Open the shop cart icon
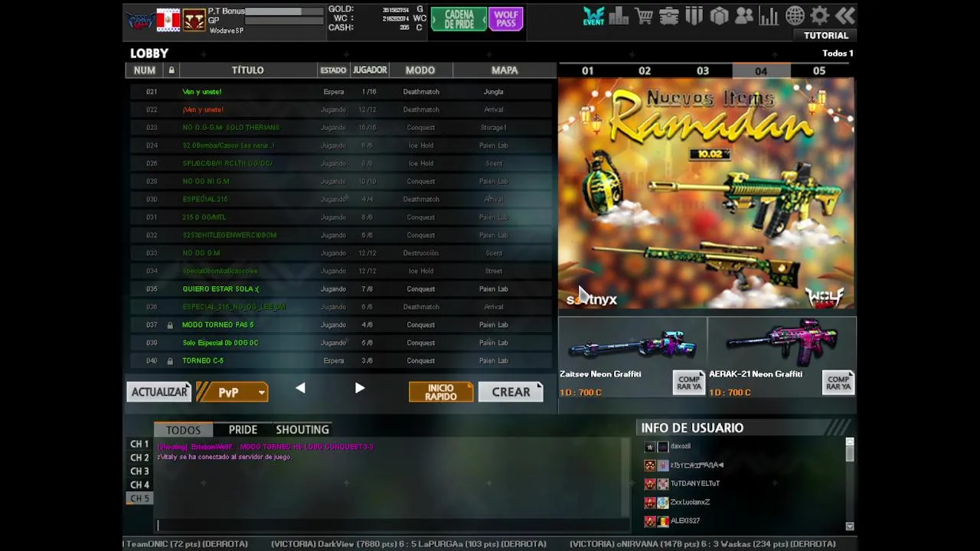This screenshot has width=980, height=551. coord(644,16)
